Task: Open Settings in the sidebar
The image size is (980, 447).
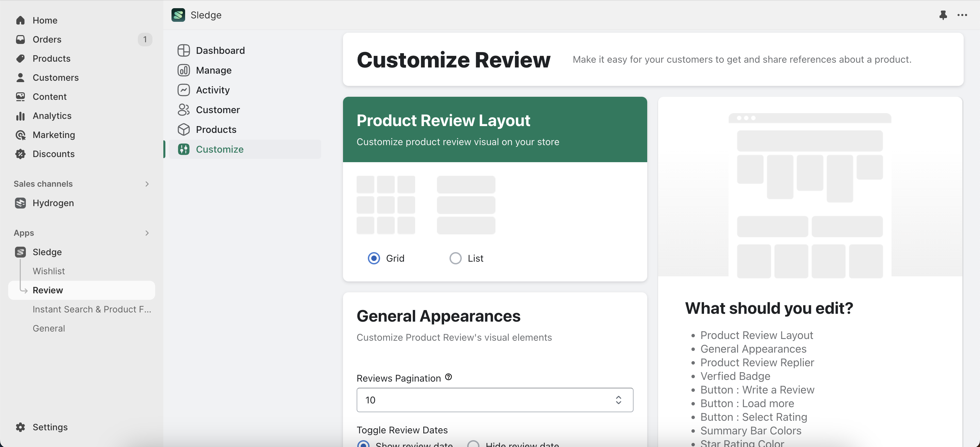Action: (50, 427)
